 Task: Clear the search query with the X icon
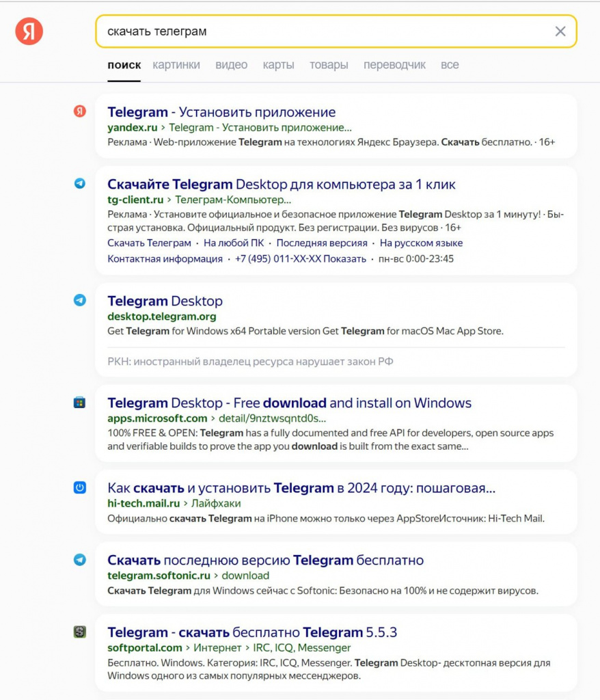click(560, 31)
